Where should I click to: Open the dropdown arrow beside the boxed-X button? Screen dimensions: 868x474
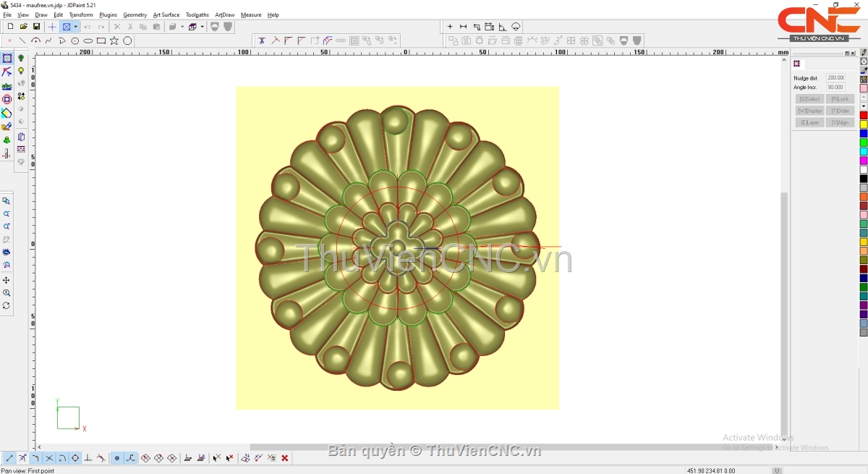pyautogui.click(x=75, y=27)
